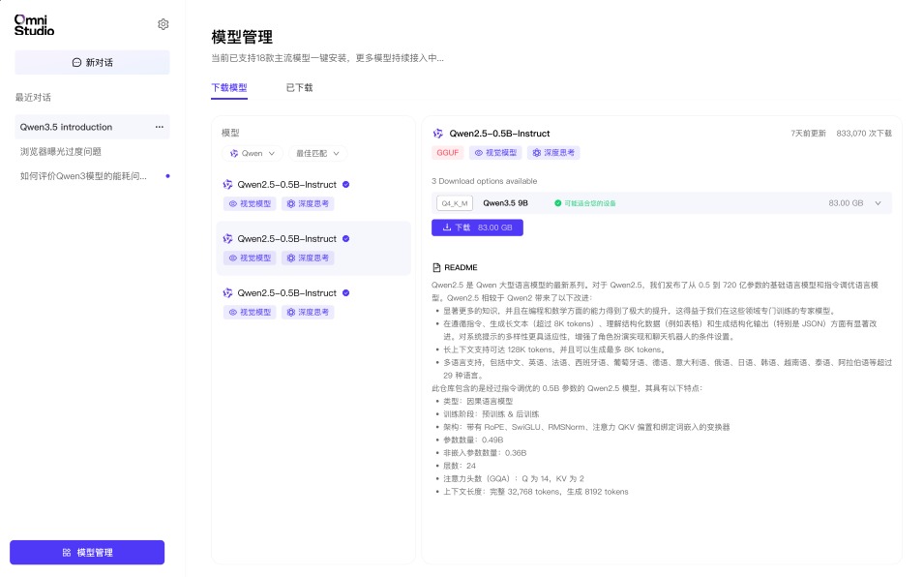924x577 pixels.
Task: Open the 如何评价Qwen3模型的能耗问 conversation
Action: pos(83,175)
